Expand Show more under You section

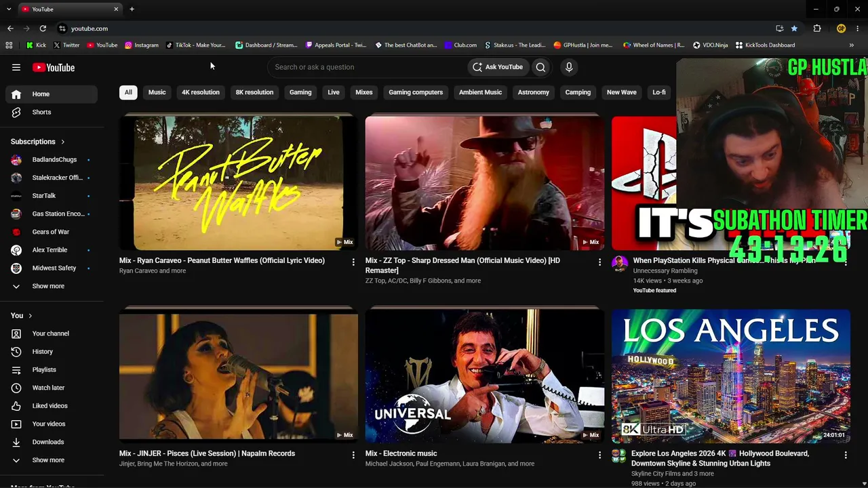[52, 460]
